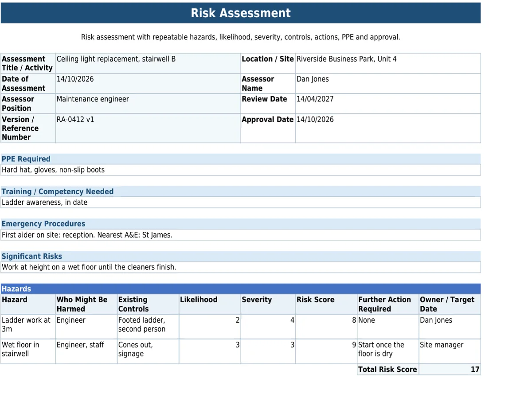Select the hazard cell 'Wet floor in stairwell'
The height and width of the screenshot is (399, 532).
pyautogui.click(x=28, y=351)
